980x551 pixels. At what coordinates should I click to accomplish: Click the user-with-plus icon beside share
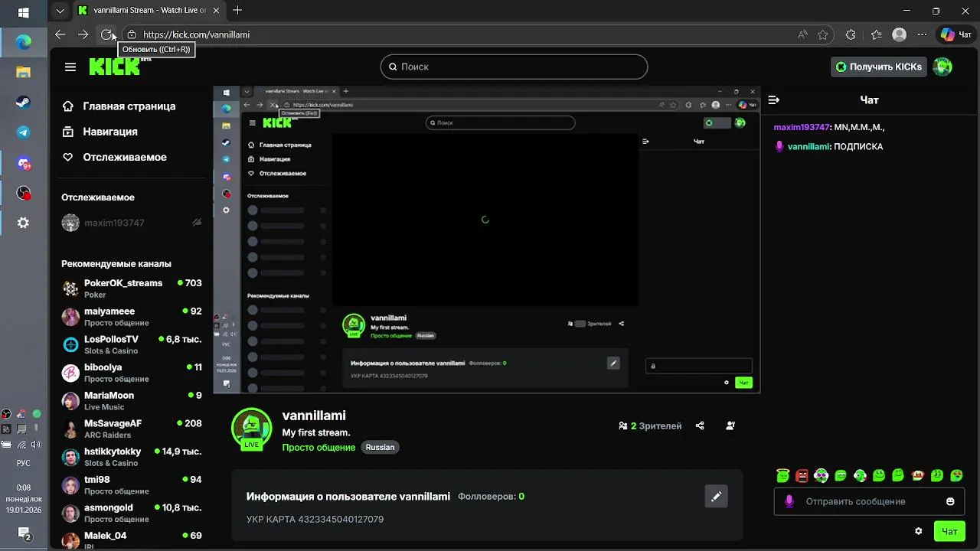730,425
